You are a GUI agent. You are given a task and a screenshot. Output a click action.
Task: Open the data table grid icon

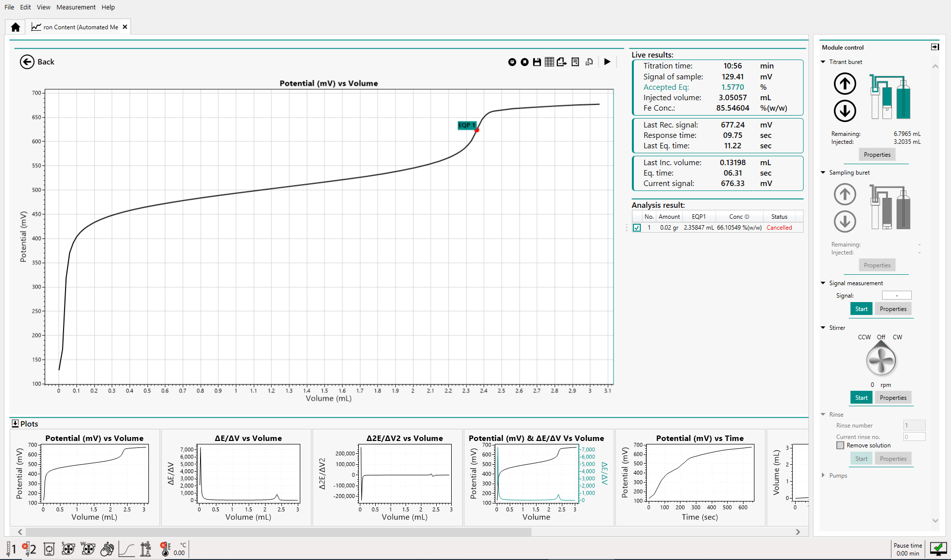(x=549, y=62)
